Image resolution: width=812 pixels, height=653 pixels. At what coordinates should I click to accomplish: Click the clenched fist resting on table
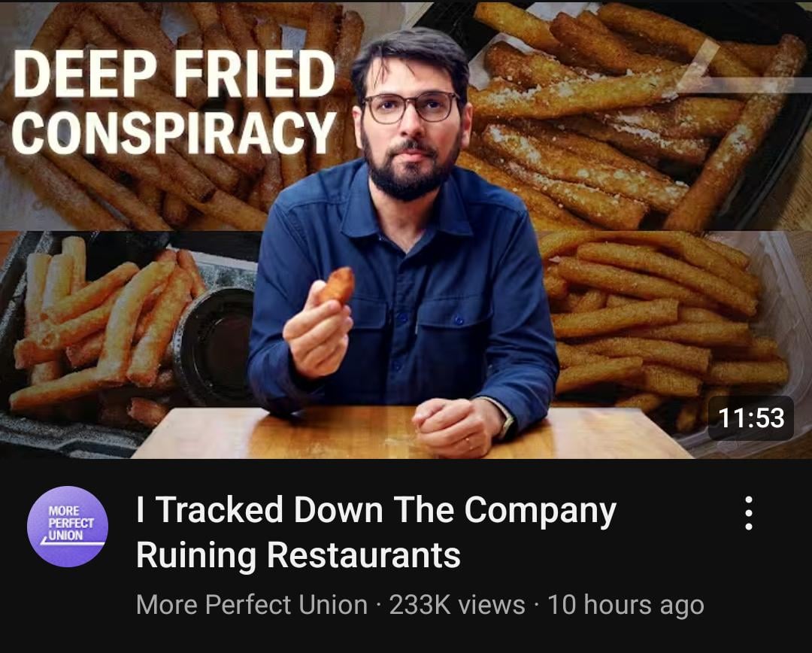coord(456,427)
